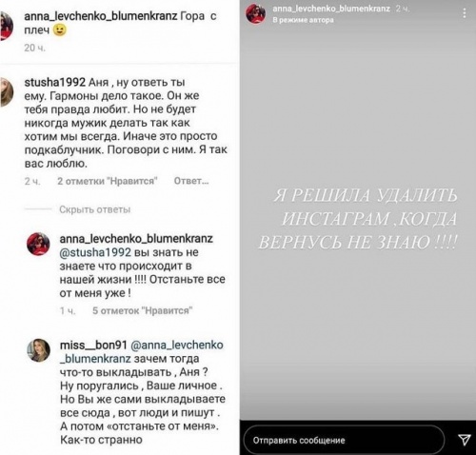Tap the paper plane send icon

[465, 440]
